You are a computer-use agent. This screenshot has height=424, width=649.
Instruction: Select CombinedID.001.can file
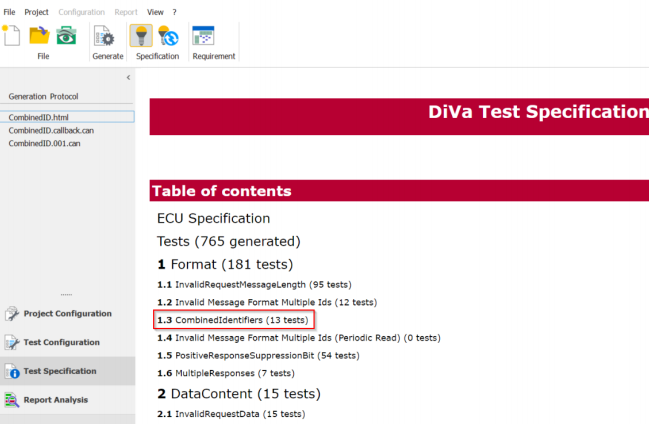pos(44,143)
